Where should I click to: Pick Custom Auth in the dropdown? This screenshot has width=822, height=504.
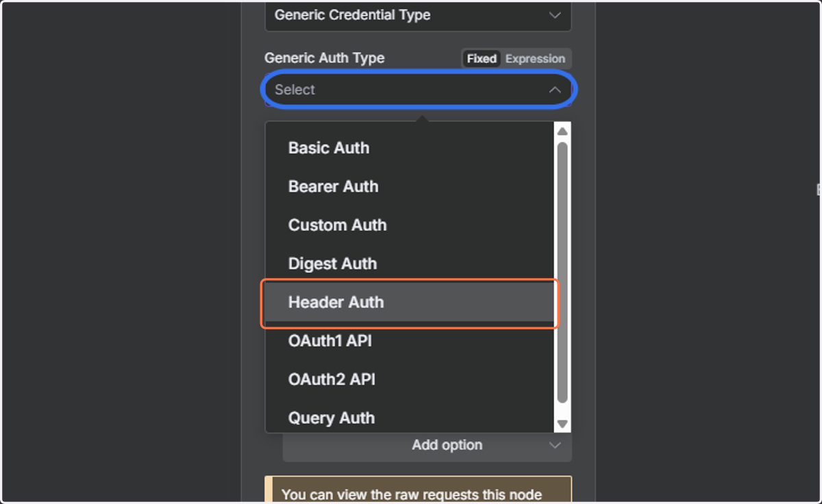[410, 225]
